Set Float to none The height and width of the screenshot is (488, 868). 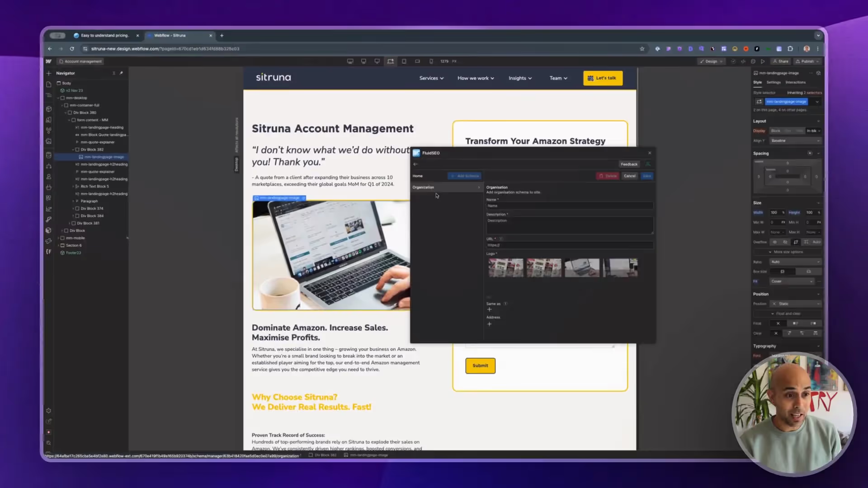click(778, 324)
